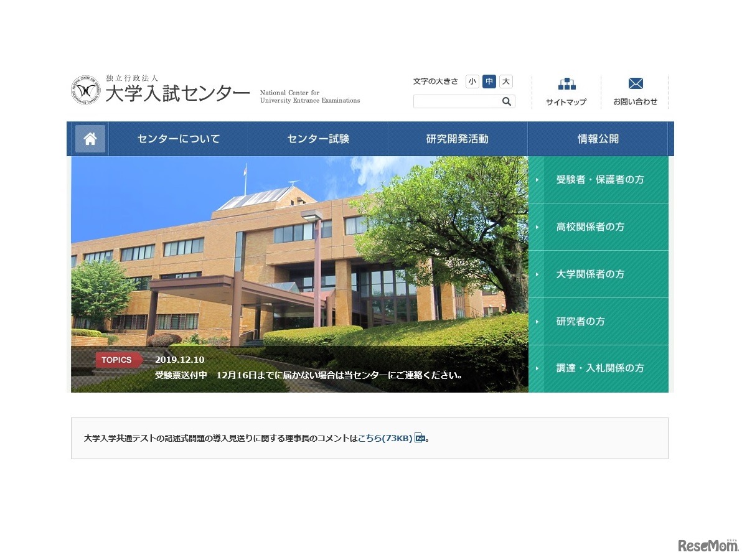This screenshot has width=747, height=560.
Task: Click arrow beside 研究者の方
Action: click(537, 322)
